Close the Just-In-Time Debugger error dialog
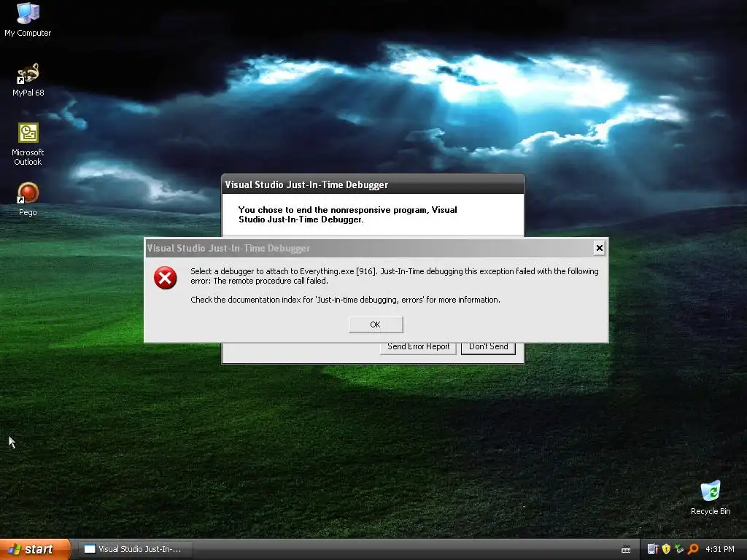 click(600, 248)
